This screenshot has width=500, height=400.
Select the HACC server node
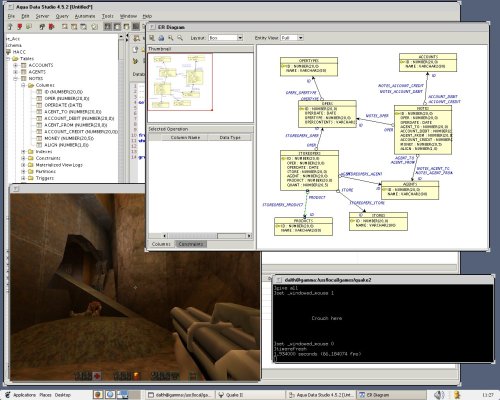pyautogui.click(x=19, y=52)
